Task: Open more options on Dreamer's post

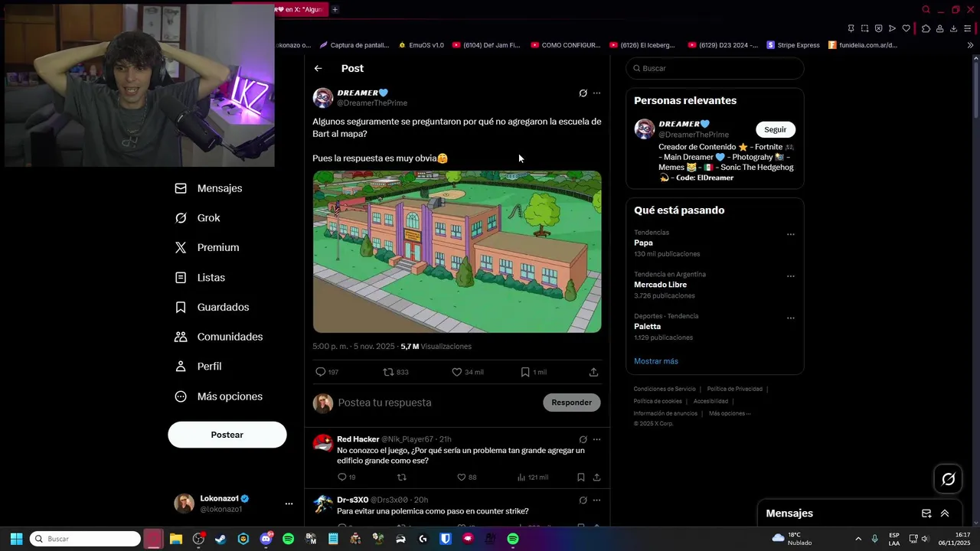Action: tap(596, 93)
